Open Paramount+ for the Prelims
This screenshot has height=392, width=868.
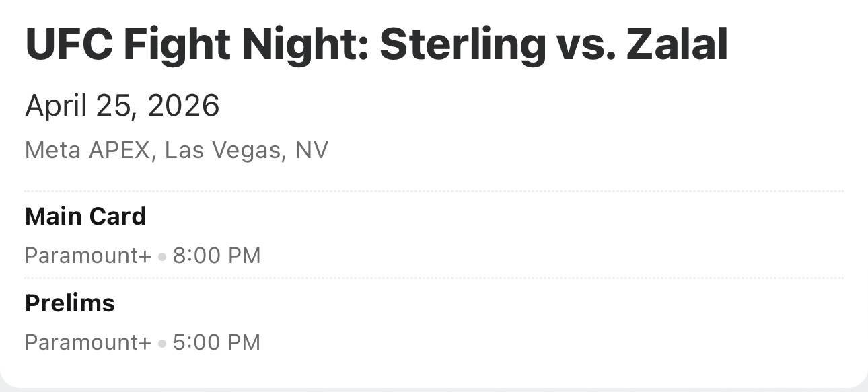point(87,342)
